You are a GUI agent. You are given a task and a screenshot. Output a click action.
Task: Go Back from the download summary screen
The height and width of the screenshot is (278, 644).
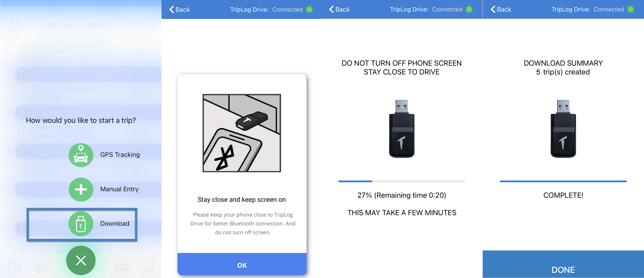tap(501, 9)
